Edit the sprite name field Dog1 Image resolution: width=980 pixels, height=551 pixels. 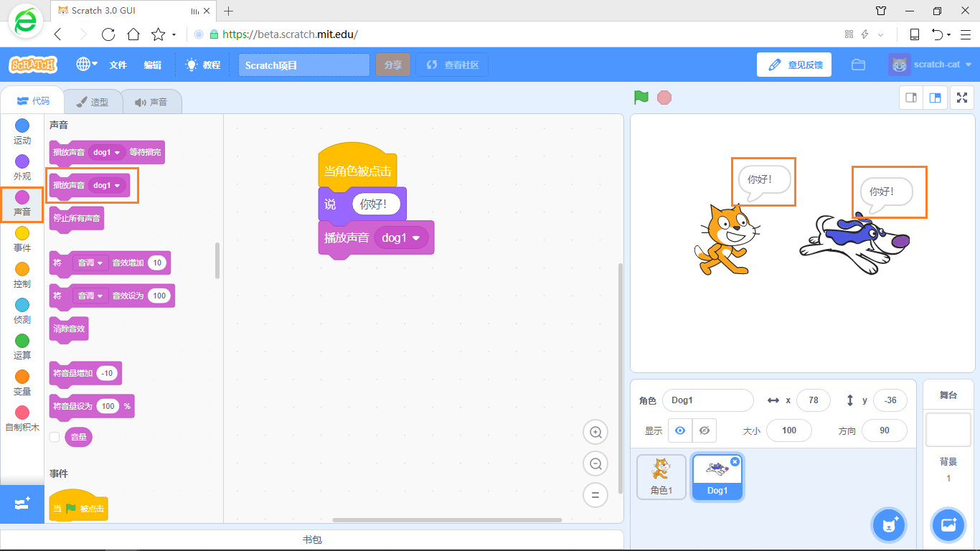pos(708,400)
